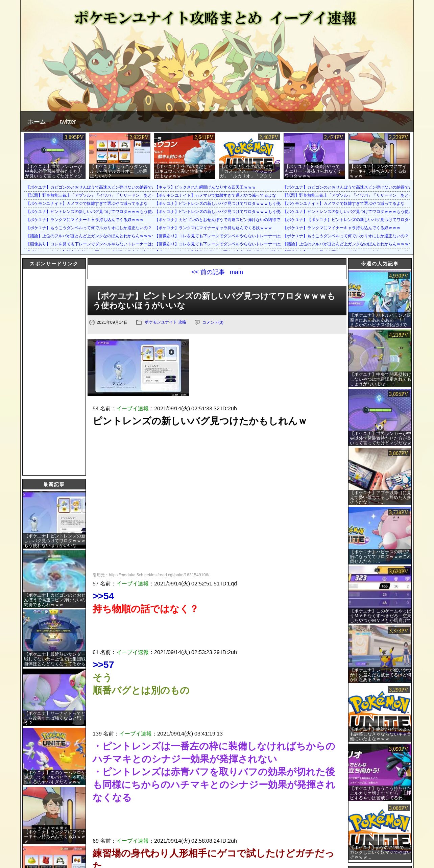Open latest article このゲームソロが thumbnail
The image size is (434, 868).
(x=54, y=756)
